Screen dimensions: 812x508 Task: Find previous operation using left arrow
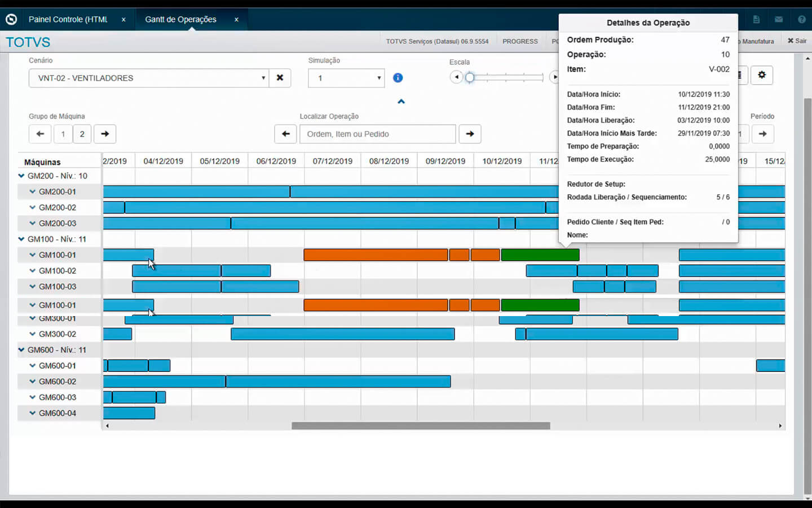(x=286, y=134)
